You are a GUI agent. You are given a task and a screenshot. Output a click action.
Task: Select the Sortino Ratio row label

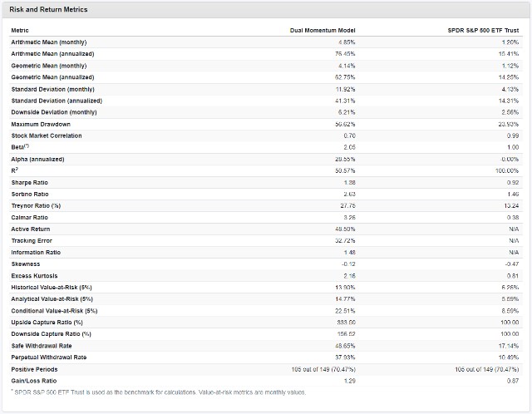(x=30, y=194)
